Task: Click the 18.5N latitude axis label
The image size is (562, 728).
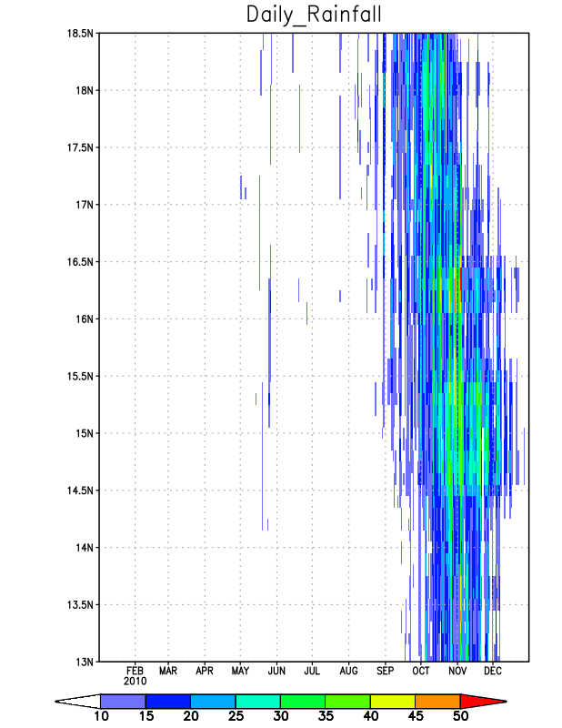Action: tap(81, 34)
